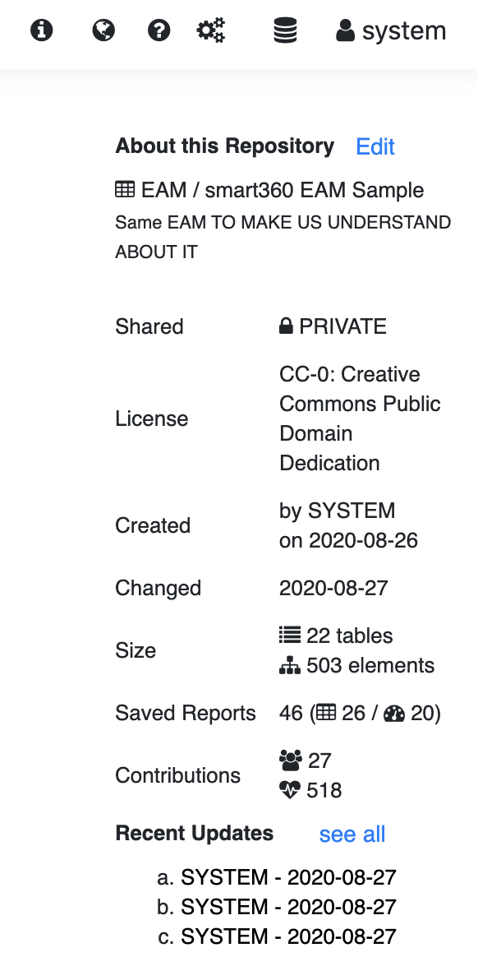Click the table reports icon showing 26
The height and width of the screenshot is (980, 478).
point(326,713)
